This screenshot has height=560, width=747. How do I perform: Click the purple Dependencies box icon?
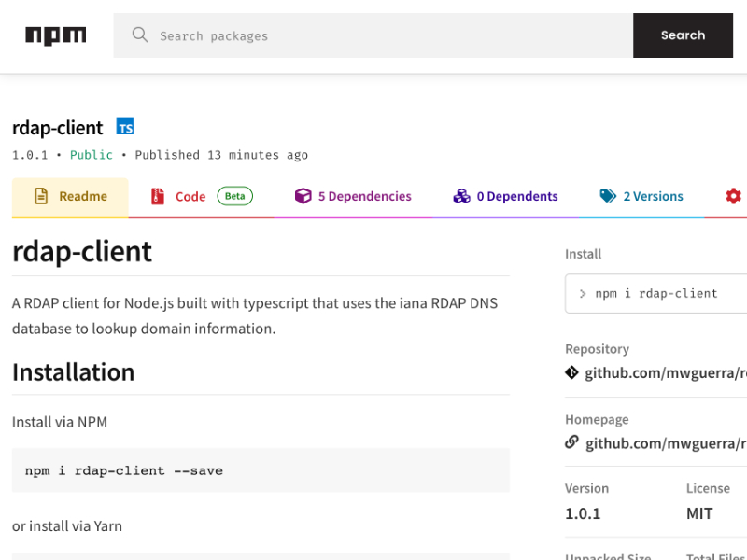(303, 196)
